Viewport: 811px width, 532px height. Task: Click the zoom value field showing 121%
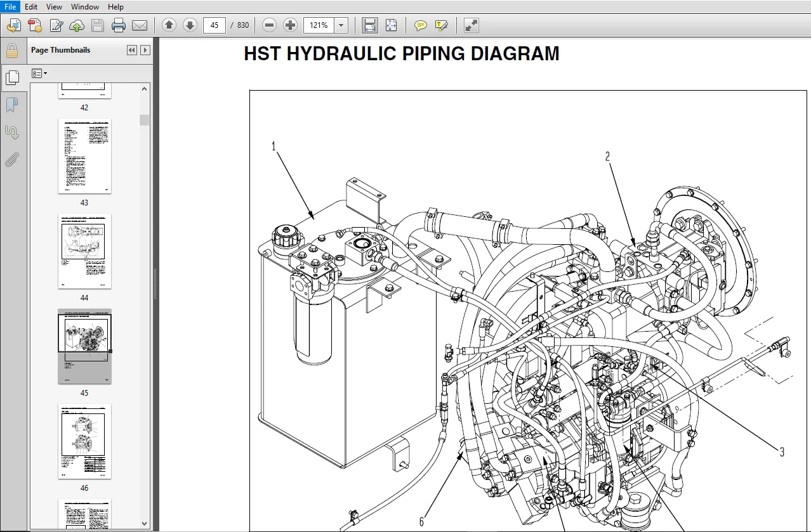pos(319,25)
